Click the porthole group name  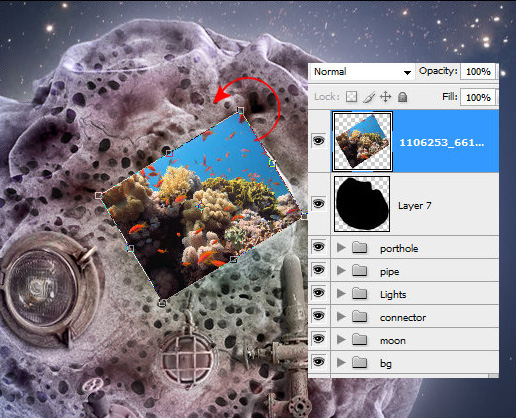point(399,249)
